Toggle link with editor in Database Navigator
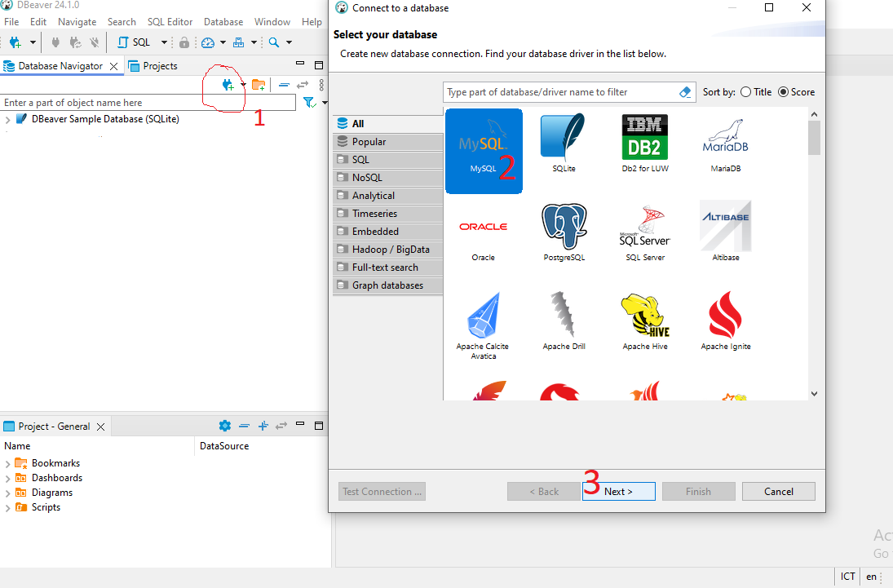Image resolution: width=893 pixels, height=588 pixels. point(303,84)
